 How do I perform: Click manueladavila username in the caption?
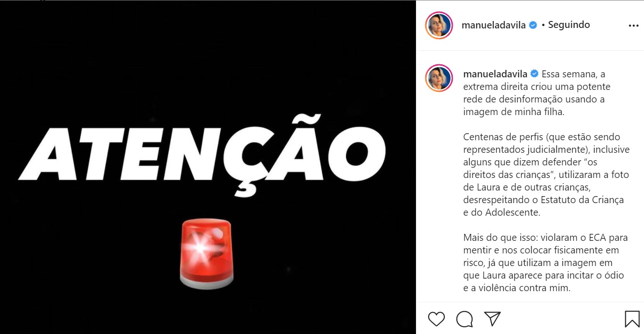[x=496, y=74]
